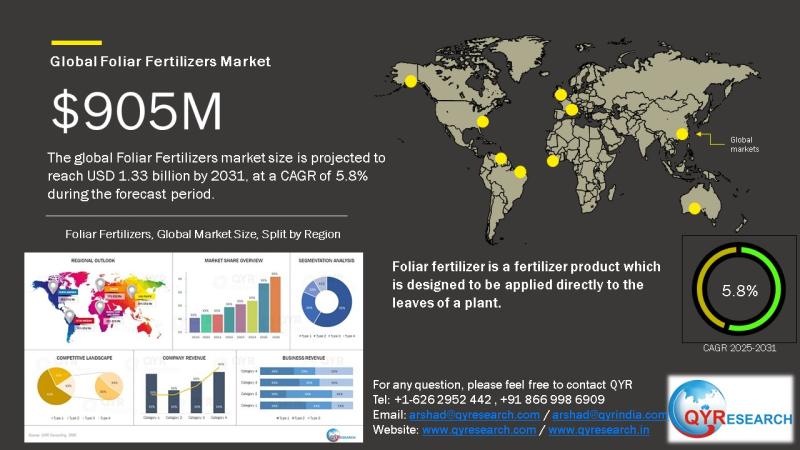Visit the www.qyresearch.in website link

click(599, 430)
